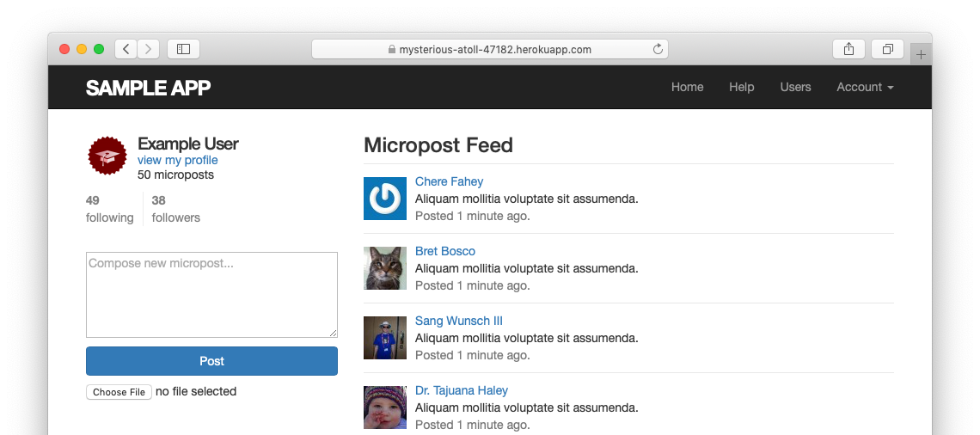Go to the Help page
Viewport: 980px width, 435px height.
tap(741, 87)
